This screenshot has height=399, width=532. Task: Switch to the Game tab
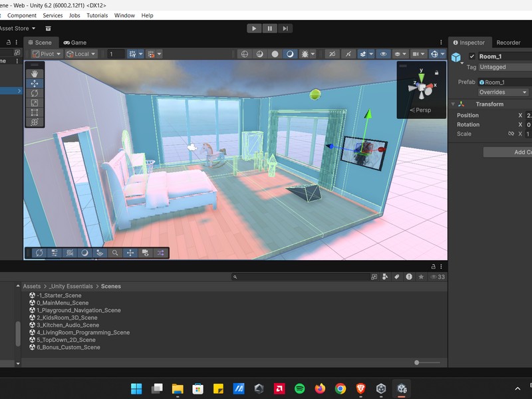[74, 43]
